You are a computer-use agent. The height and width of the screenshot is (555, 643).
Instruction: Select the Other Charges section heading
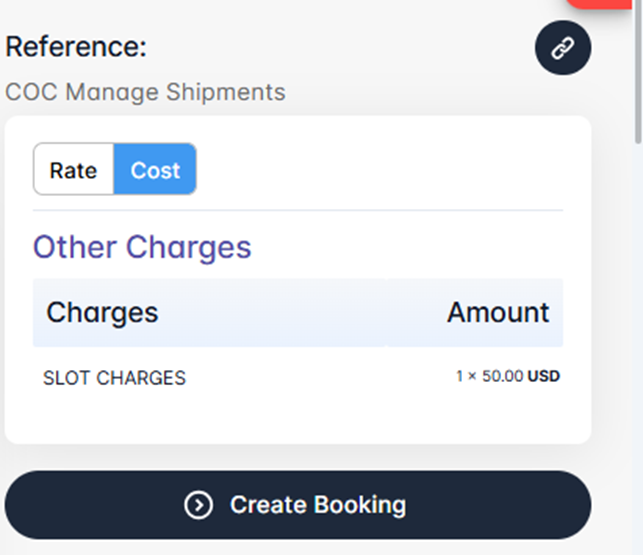click(142, 247)
